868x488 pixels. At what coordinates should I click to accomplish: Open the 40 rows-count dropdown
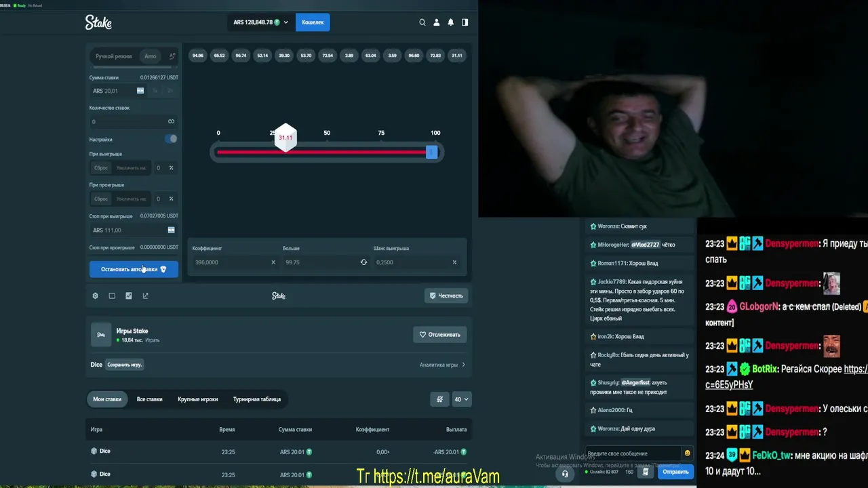coord(461,399)
